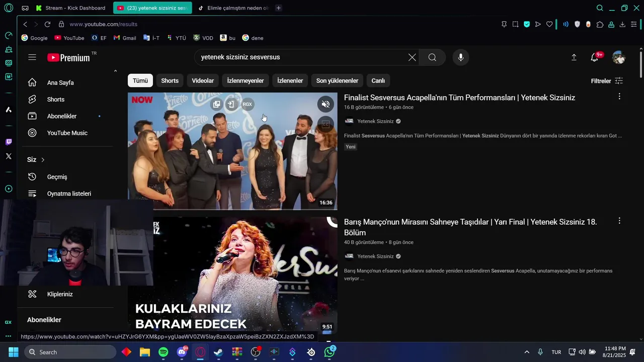Select the Videolar filter chip
The height and width of the screenshot is (362, 644).
click(x=203, y=80)
